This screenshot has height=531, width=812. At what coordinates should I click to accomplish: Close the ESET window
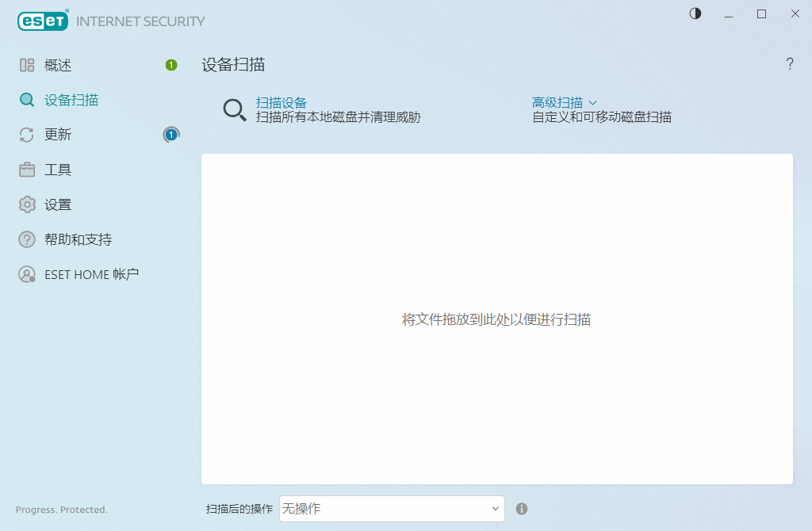coord(795,14)
